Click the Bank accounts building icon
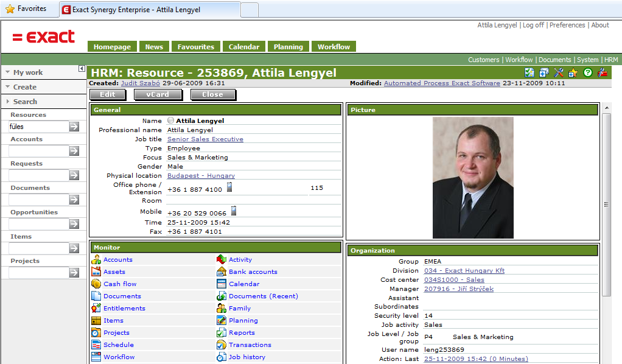This screenshot has height=364, width=622. coord(222,271)
